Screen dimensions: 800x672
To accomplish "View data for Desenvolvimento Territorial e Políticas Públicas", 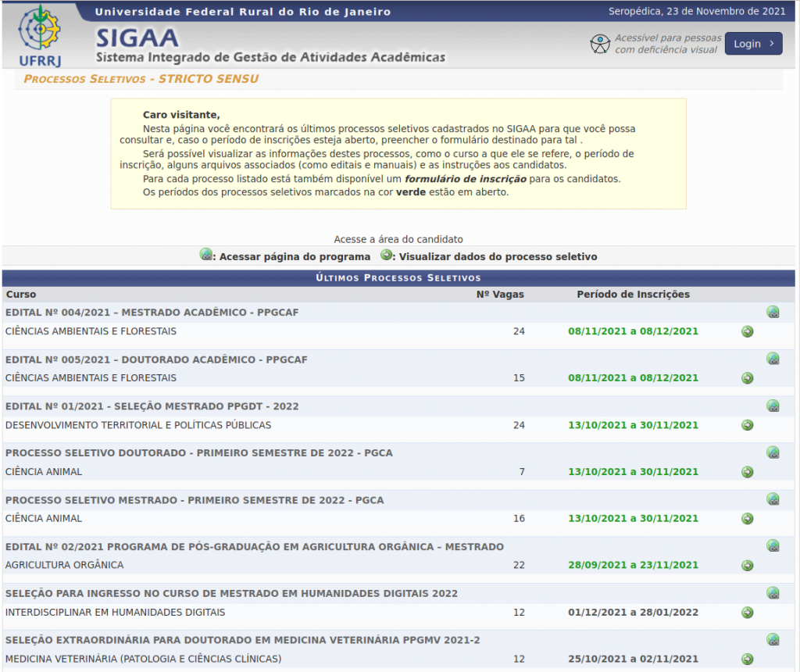I will [x=747, y=425].
